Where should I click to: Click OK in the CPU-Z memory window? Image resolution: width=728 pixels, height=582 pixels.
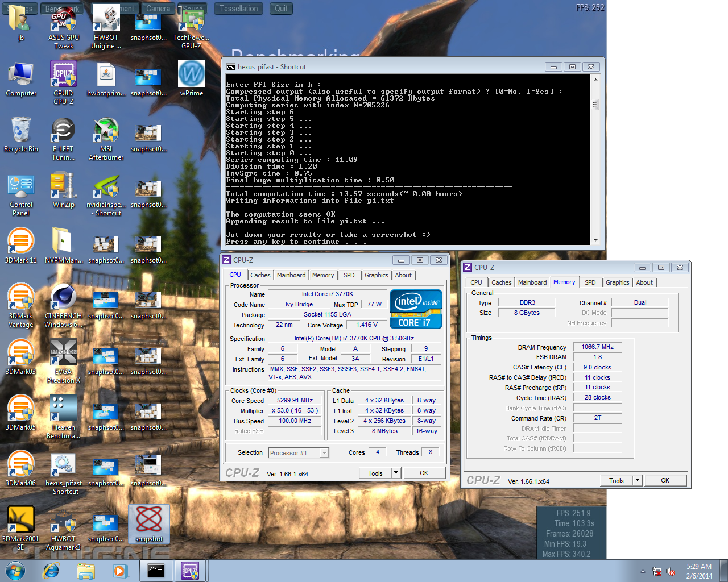pos(665,480)
